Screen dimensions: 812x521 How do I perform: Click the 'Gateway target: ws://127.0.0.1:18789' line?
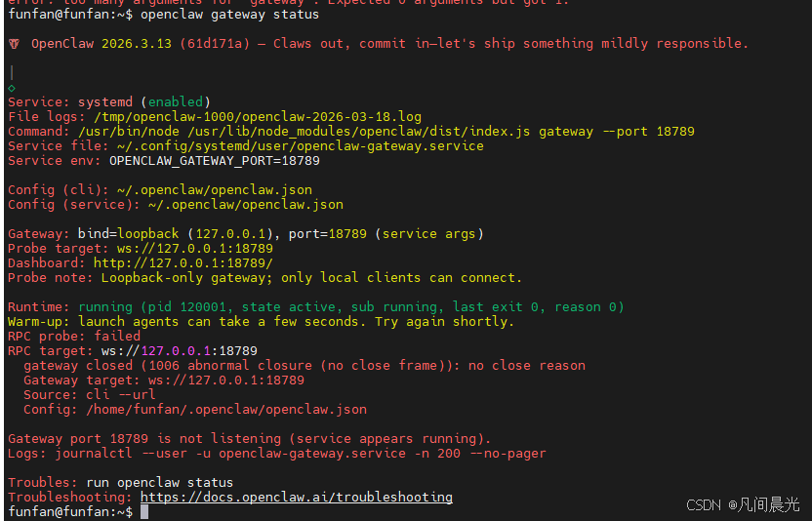click(x=164, y=381)
